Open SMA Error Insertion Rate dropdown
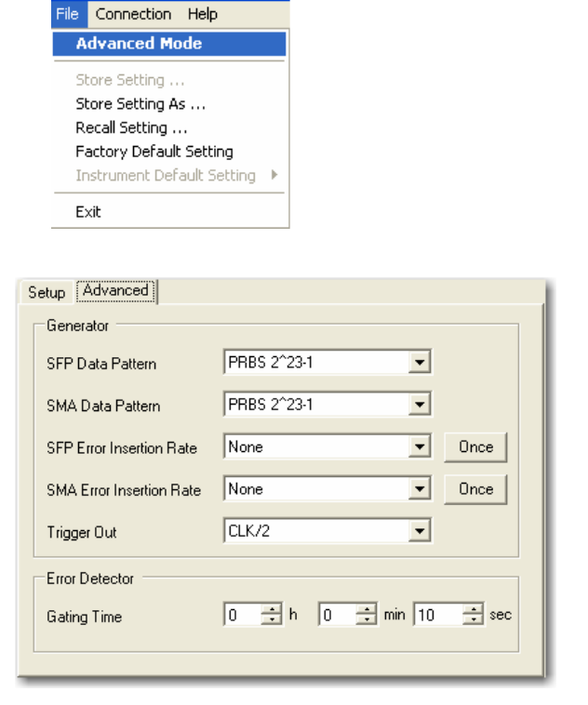Image resolution: width=588 pixels, height=705 pixels. (x=420, y=489)
